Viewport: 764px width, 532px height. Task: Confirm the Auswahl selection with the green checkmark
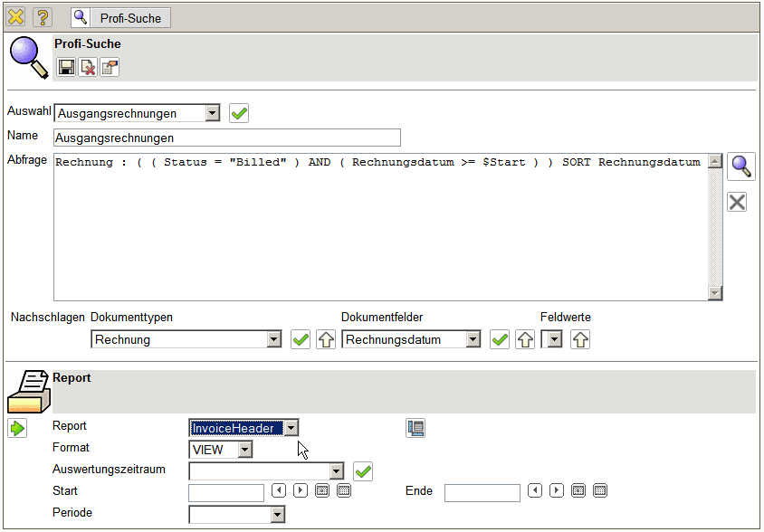239,113
